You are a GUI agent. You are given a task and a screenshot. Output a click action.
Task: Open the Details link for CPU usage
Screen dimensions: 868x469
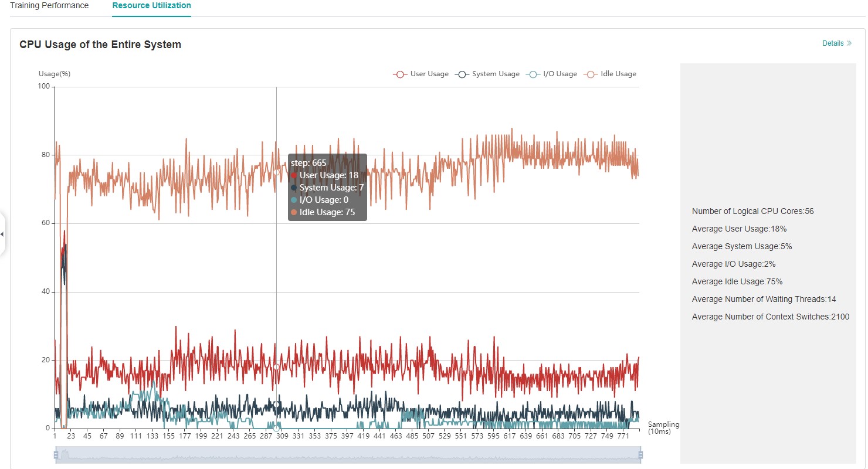(832, 43)
